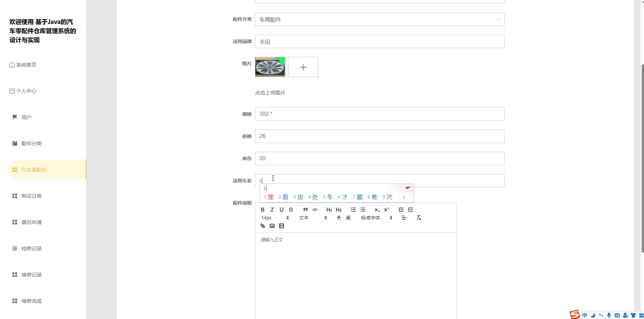
Task: Choose IME candidate 次
Action: coord(387,197)
